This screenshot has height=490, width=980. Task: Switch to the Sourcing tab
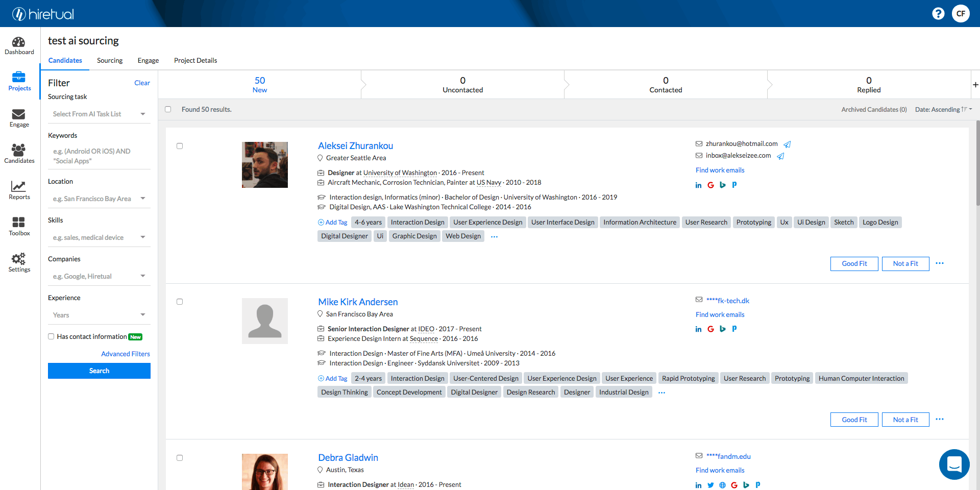pyautogui.click(x=110, y=60)
